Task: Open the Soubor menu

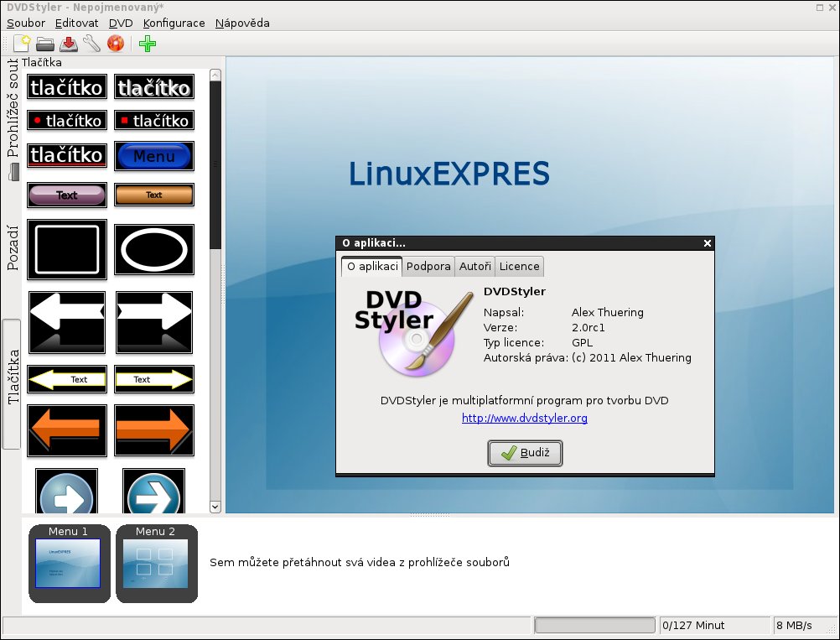Action: 26,23
